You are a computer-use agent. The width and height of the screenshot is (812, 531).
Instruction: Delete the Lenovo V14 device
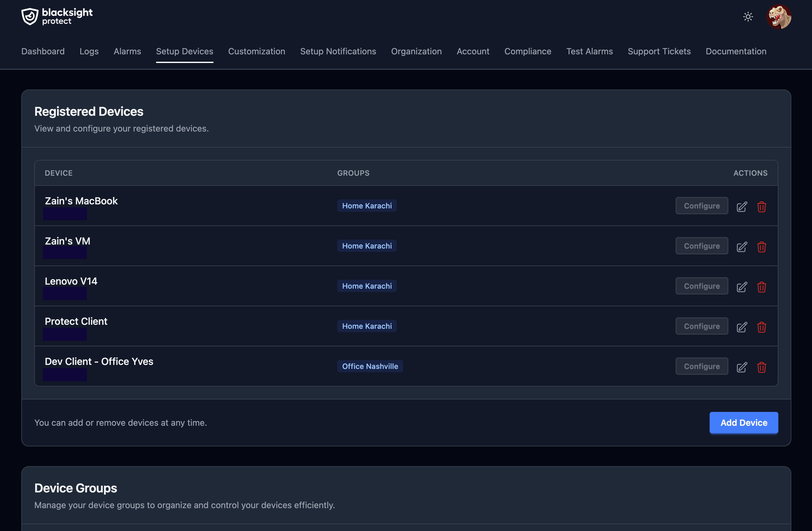(x=762, y=287)
